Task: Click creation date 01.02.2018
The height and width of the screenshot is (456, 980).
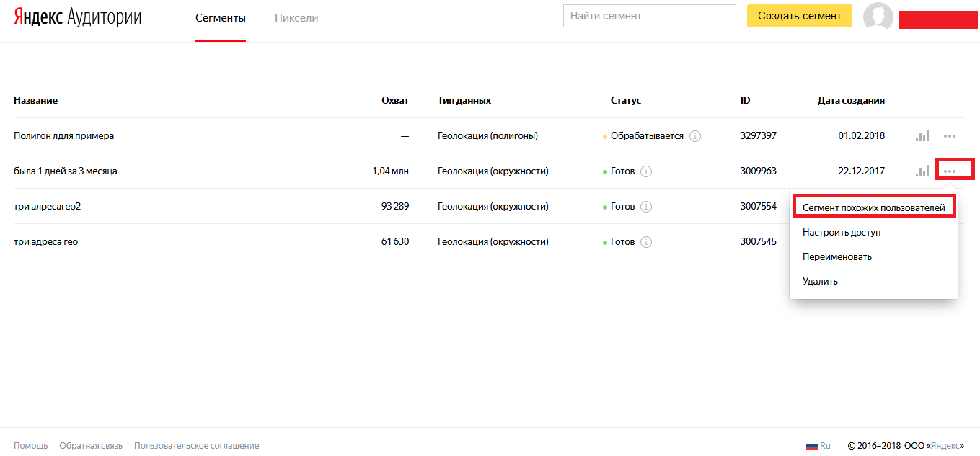Action: point(861,135)
